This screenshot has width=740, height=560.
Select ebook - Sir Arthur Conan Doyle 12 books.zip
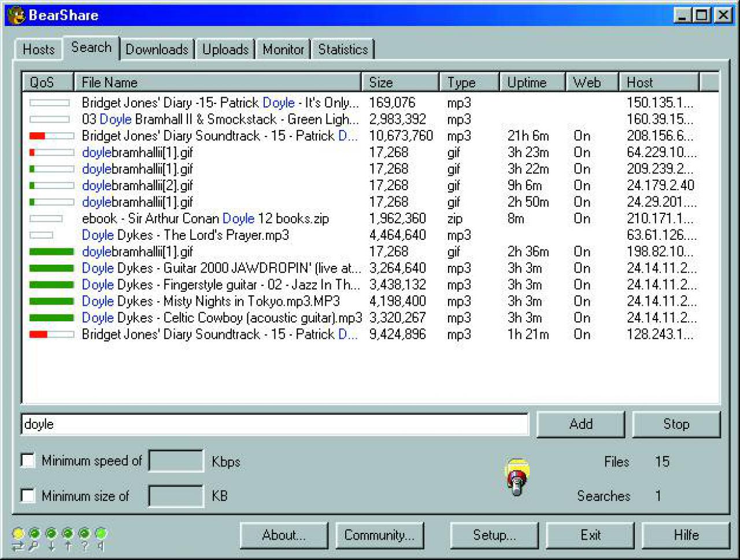click(x=205, y=219)
